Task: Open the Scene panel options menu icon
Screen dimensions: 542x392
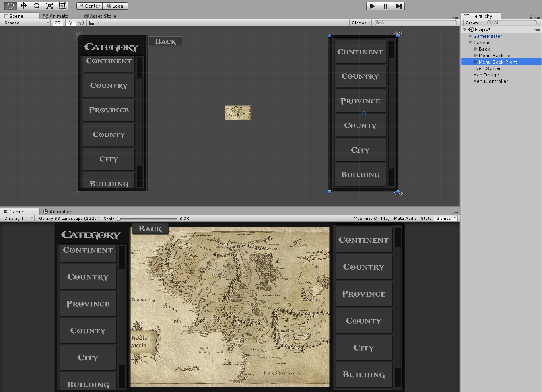Action: (x=455, y=17)
